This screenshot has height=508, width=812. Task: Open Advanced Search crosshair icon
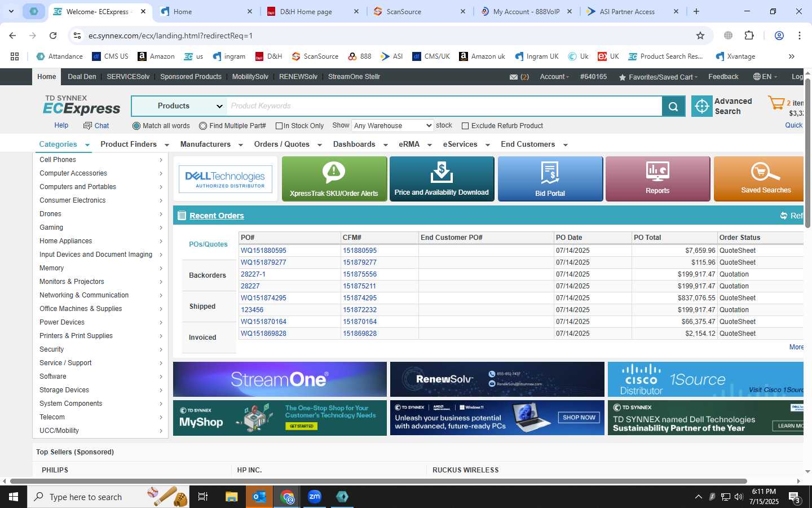[702, 106]
